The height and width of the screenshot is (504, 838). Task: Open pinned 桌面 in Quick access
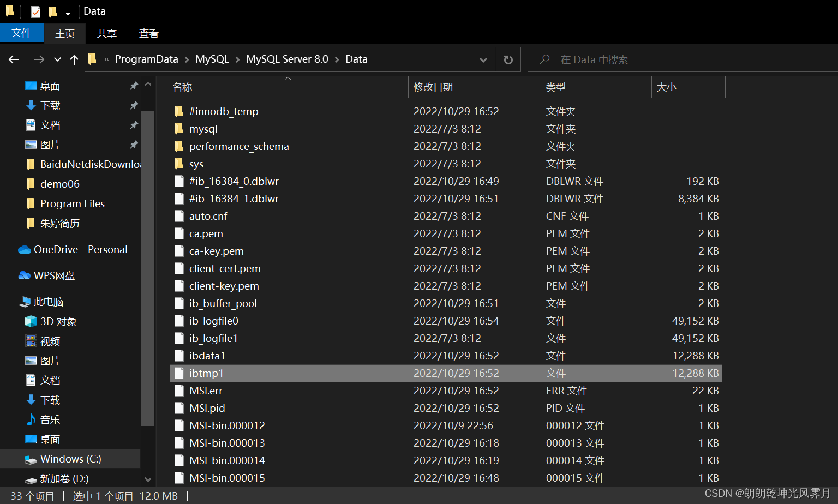(50, 86)
